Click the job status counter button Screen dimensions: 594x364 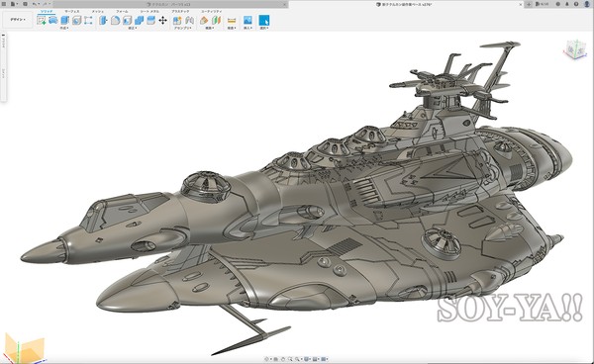pos(543,4)
